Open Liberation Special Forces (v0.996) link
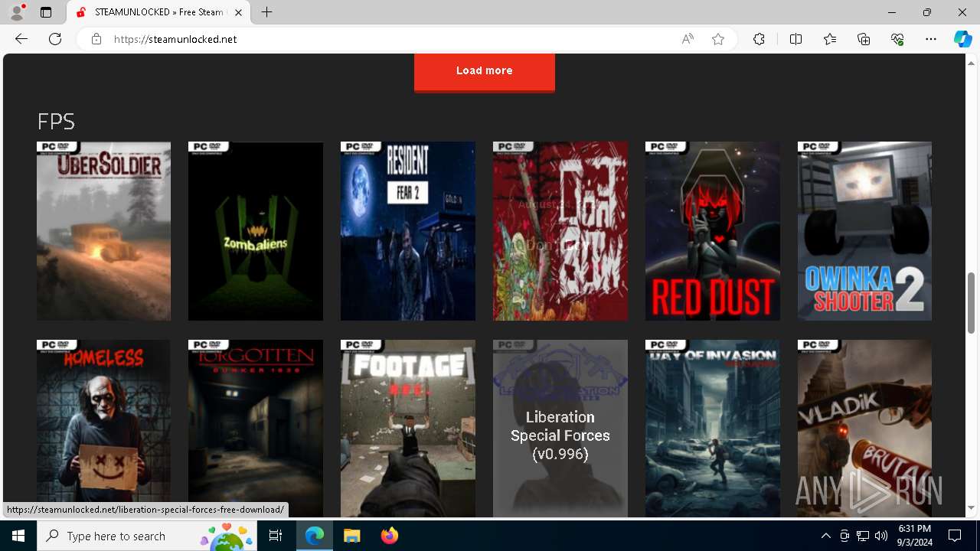Image resolution: width=980 pixels, height=551 pixels. pyautogui.click(x=560, y=429)
